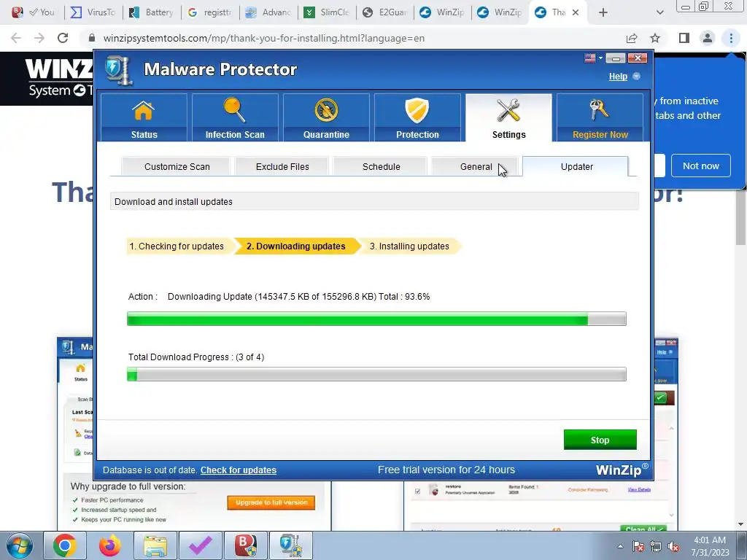Screen dimensions: 747x560
Task: Click step 2 Downloading updates
Action: [296, 246]
